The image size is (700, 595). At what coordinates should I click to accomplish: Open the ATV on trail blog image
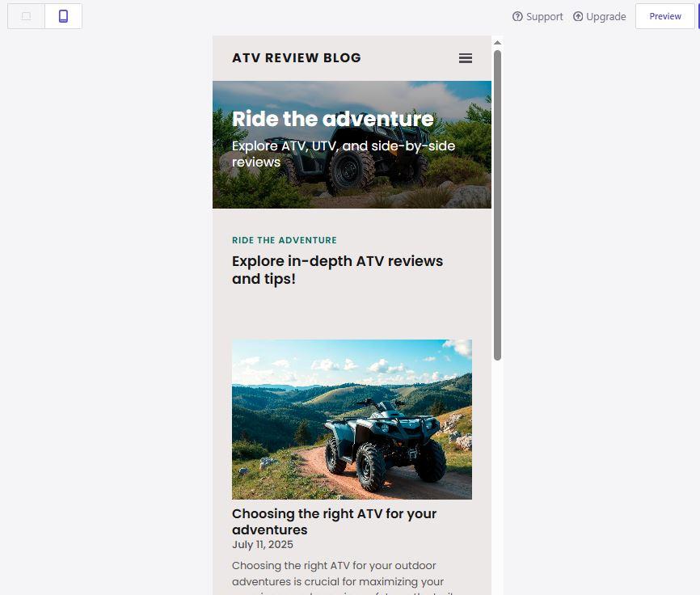tap(352, 419)
